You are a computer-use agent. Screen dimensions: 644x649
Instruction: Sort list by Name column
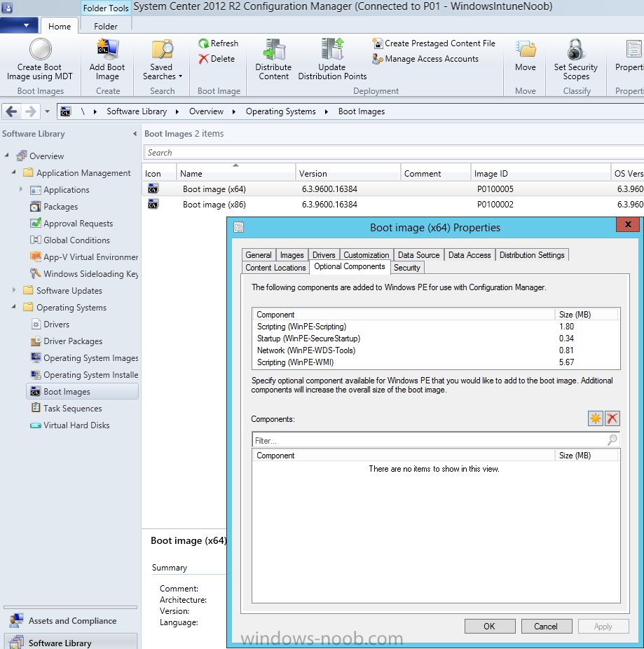click(236, 173)
